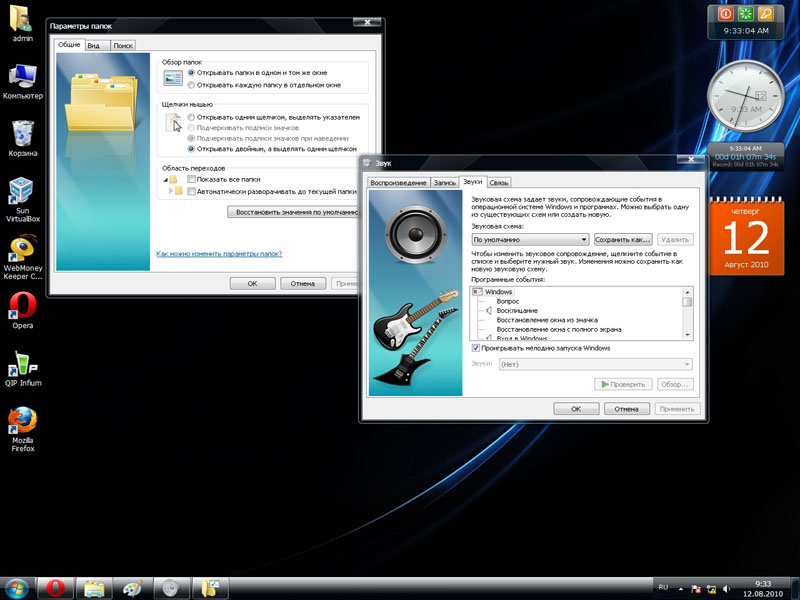
Task: Click the red power gadget button
Action: 726,13
